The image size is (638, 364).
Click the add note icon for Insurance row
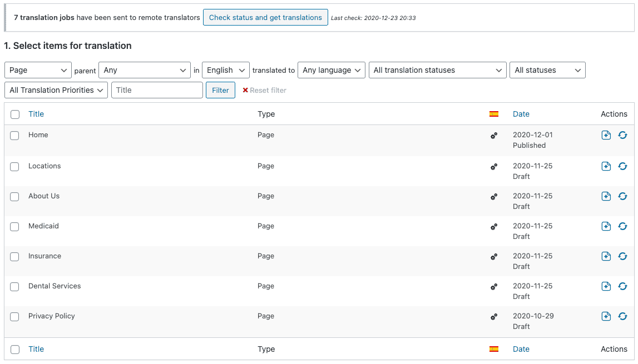click(606, 256)
